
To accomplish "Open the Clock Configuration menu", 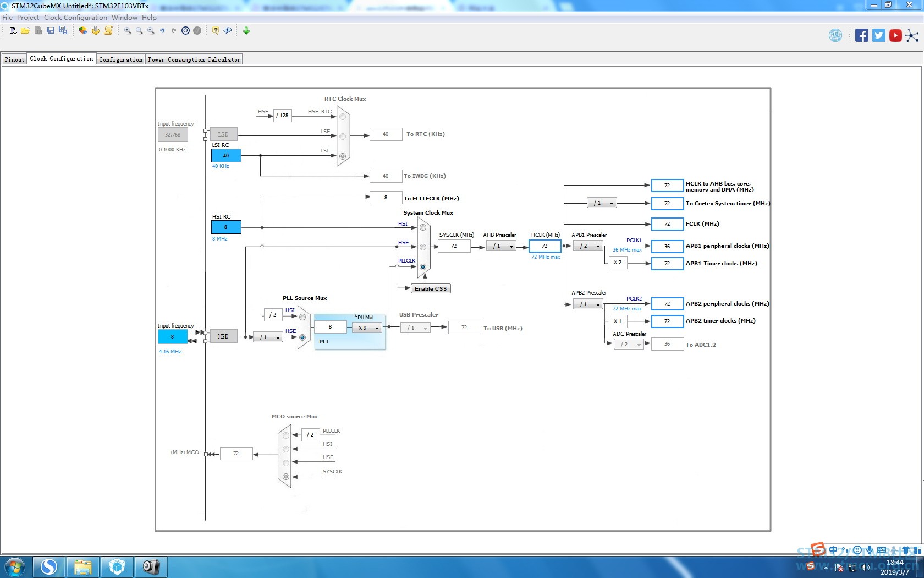I will 75,18.
